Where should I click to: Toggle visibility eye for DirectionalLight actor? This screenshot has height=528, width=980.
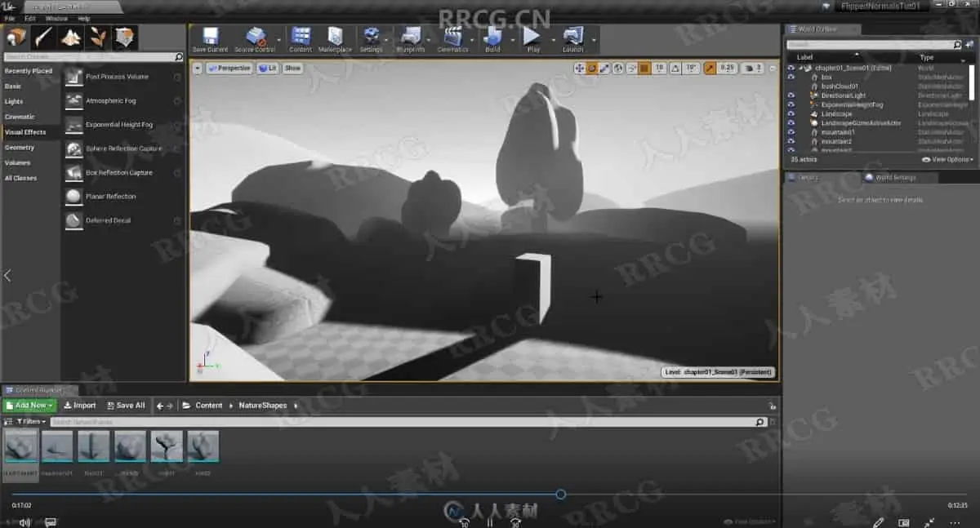(x=791, y=95)
